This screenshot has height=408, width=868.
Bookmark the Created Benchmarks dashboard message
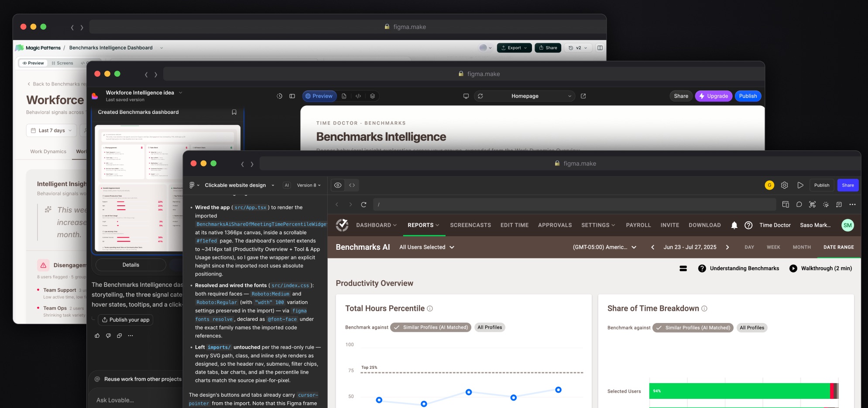pyautogui.click(x=234, y=112)
